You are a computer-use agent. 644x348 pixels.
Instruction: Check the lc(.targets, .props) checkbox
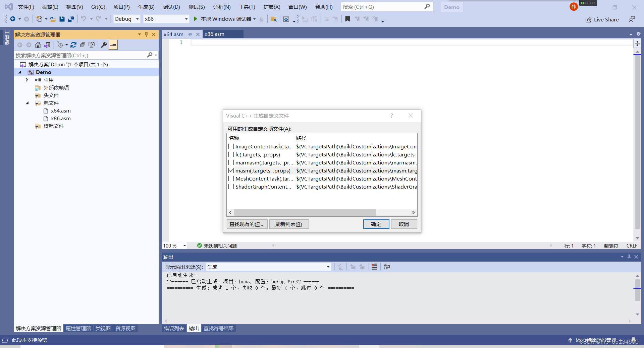231,154
